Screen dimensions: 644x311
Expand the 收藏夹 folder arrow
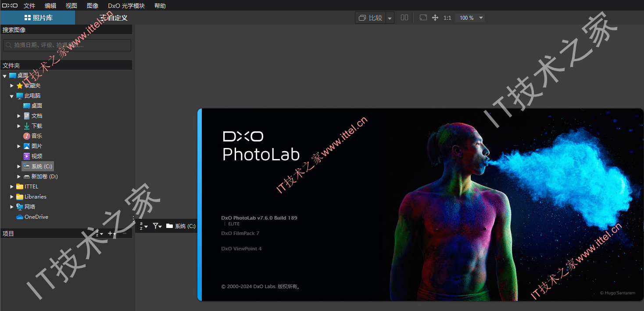(12, 86)
